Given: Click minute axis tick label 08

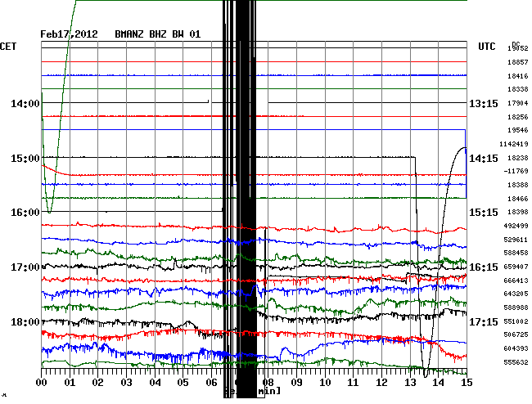Looking at the screenshot, I should [268, 383].
